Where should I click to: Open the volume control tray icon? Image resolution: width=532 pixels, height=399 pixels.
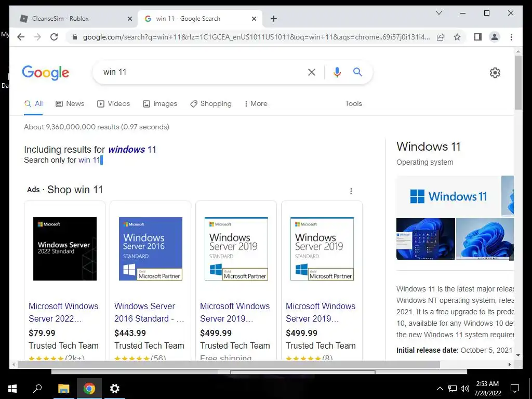click(465, 389)
